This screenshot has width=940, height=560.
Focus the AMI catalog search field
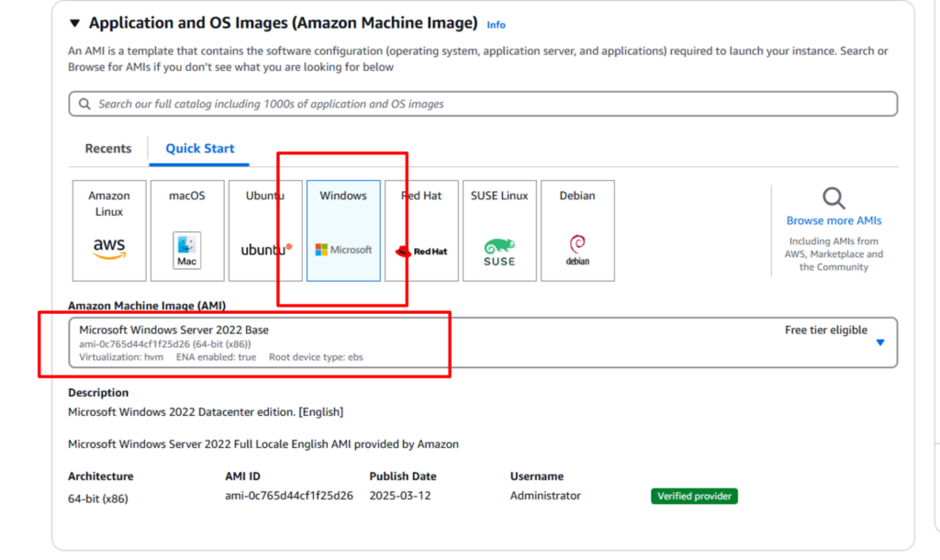483,104
